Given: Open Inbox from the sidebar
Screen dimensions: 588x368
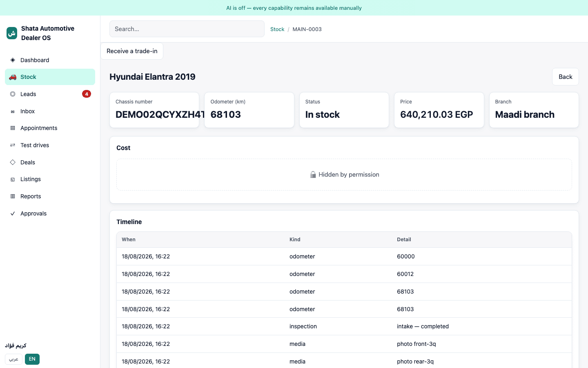Looking at the screenshot, I should coord(50,111).
